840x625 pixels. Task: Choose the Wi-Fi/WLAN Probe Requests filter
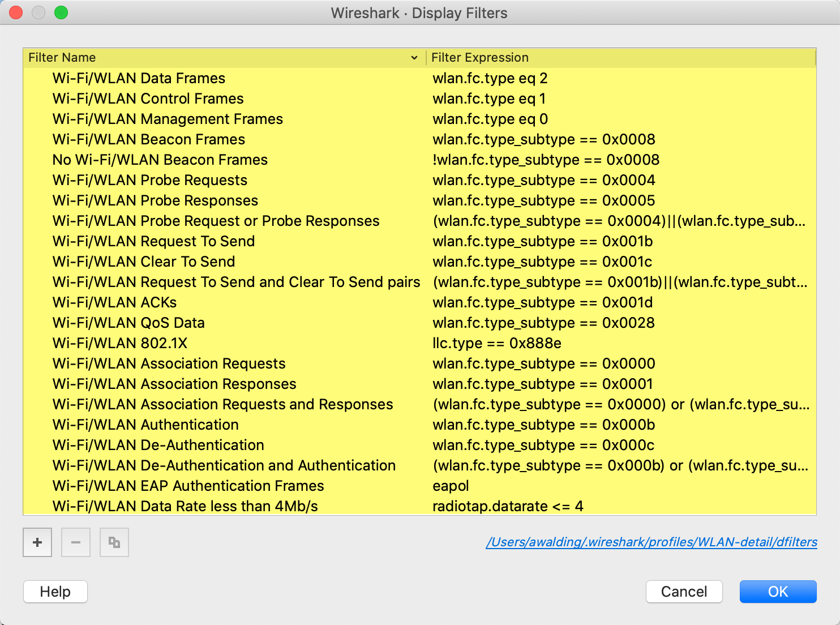[149, 180]
